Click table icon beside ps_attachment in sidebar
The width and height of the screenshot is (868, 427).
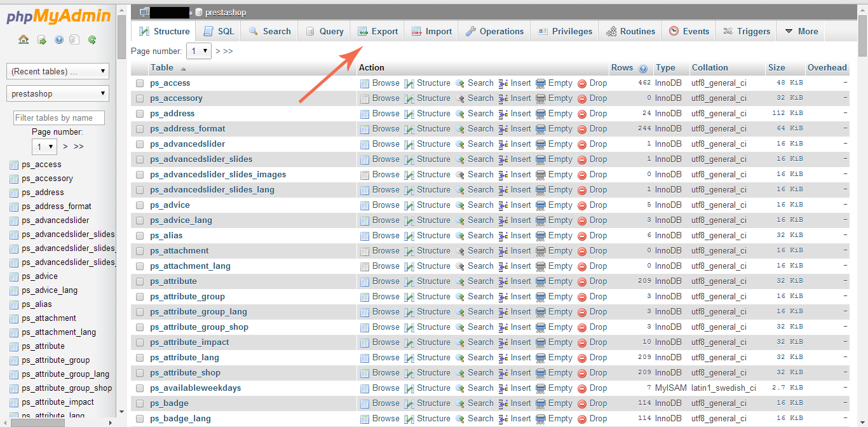click(14, 318)
